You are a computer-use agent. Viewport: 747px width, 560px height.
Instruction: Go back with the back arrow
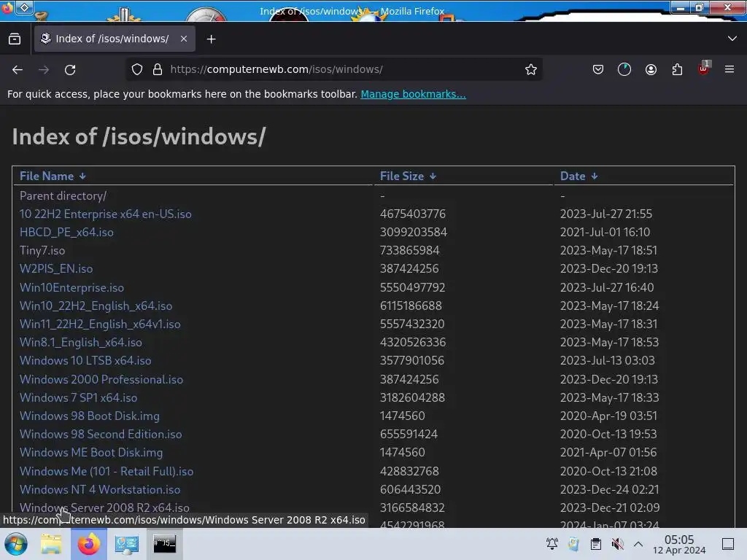[x=18, y=70]
